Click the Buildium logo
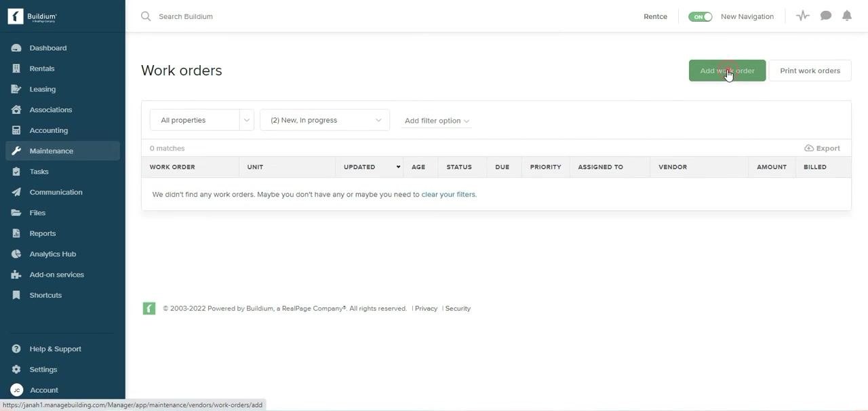The width and height of the screenshot is (868, 411). point(33,16)
